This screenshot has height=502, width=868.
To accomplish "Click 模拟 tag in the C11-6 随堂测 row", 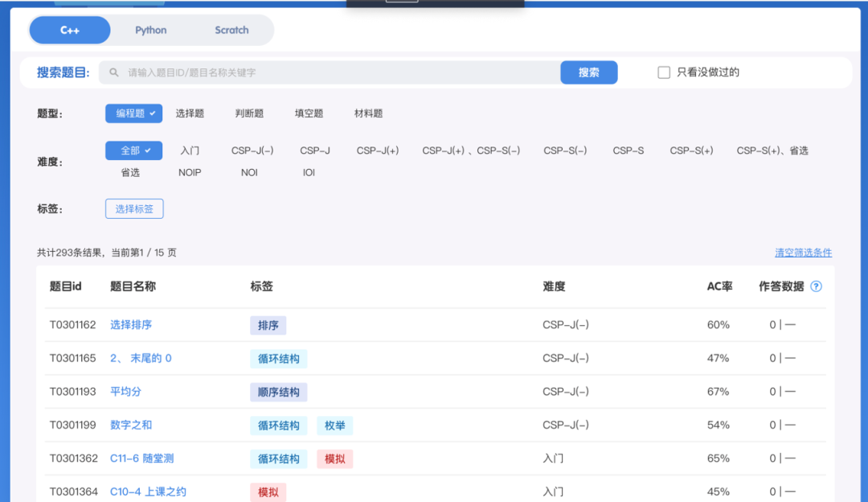I will tap(335, 459).
